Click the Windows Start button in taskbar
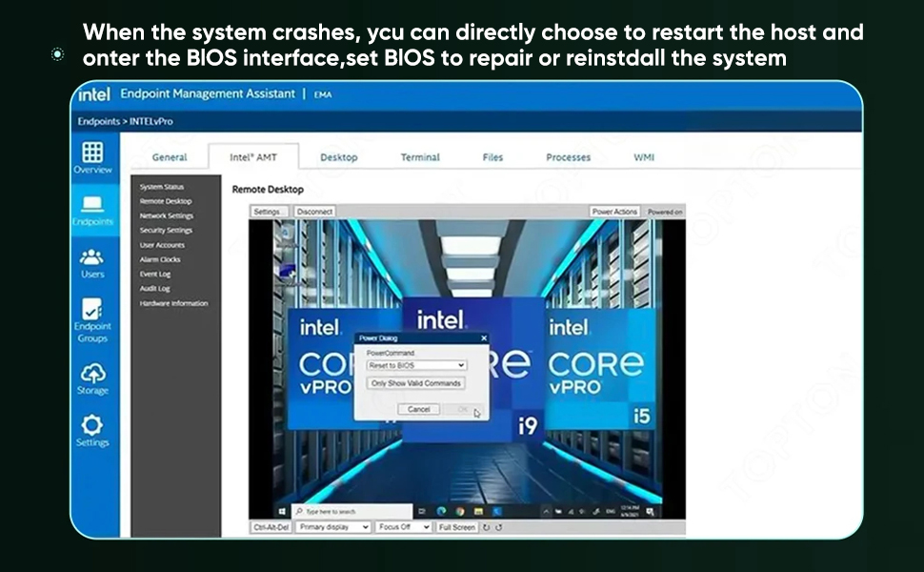The image size is (924, 572). (283, 512)
